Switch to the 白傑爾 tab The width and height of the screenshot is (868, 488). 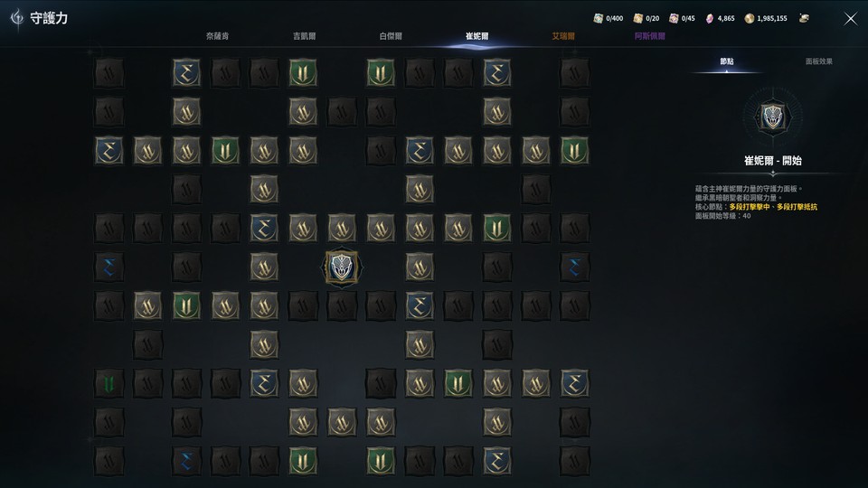coord(391,36)
